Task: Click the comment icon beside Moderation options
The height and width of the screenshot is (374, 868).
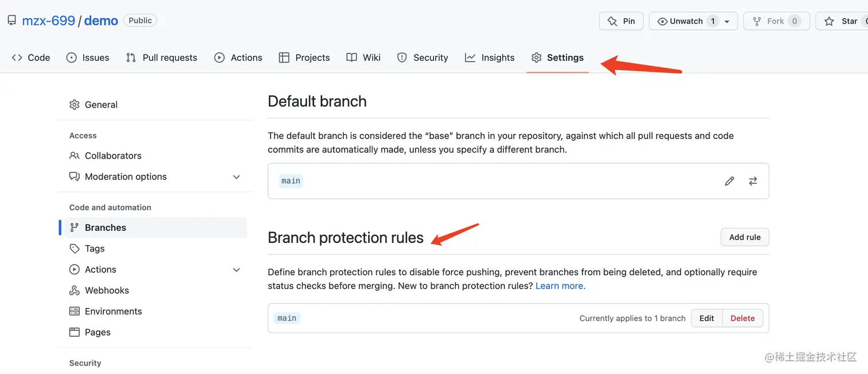Action: [74, 177]
